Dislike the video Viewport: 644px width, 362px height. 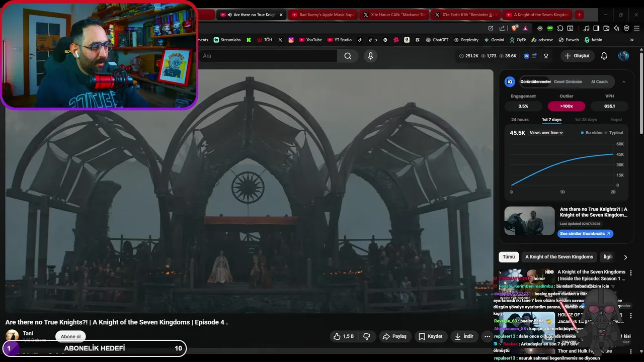click(x=367, y=336)
